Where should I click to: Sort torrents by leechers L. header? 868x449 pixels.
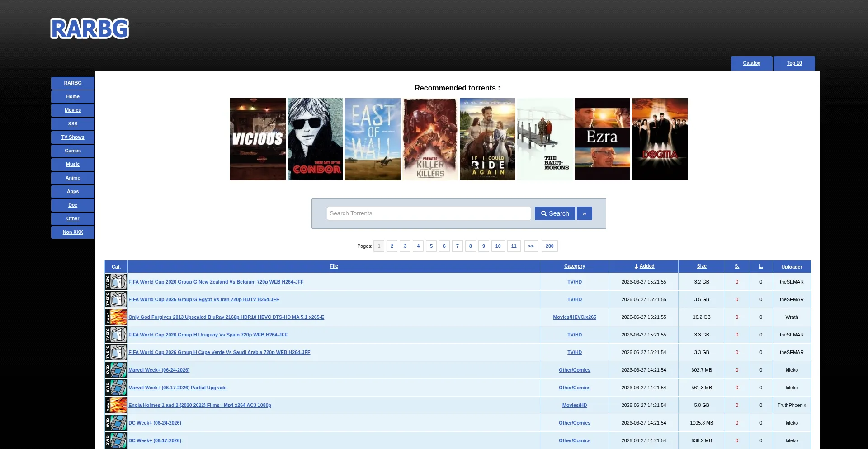[x=761, y=266]
